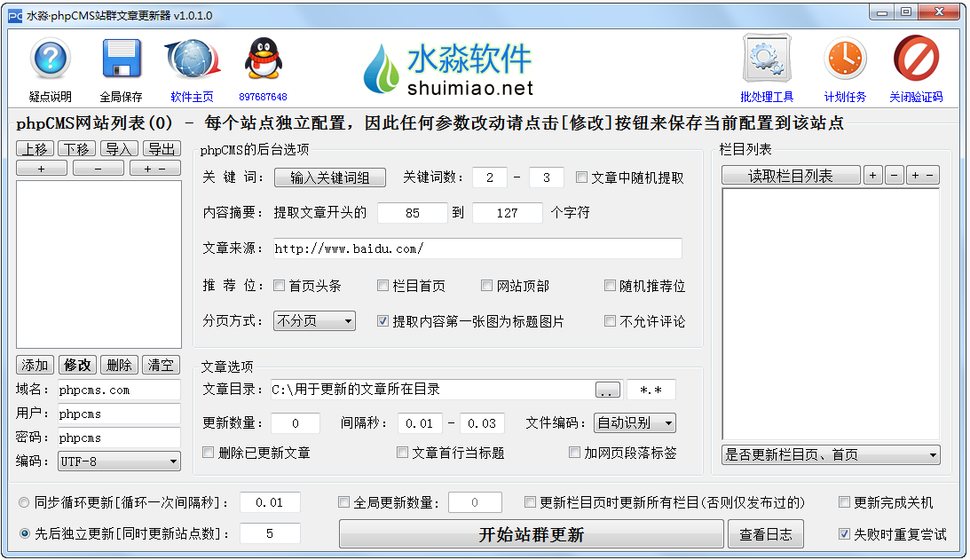The width and height of the screenshot is (970, 560).
Task: Click the 关闭验证码 prohibition icon
Action: 916,59
